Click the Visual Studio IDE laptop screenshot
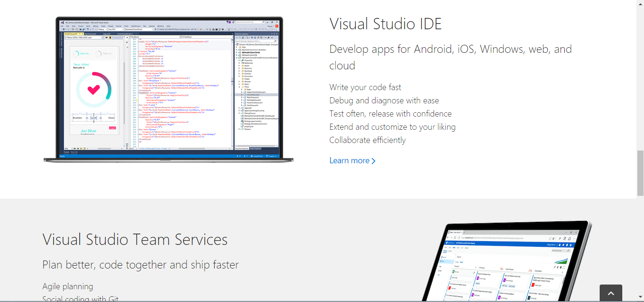 [168, 90]
